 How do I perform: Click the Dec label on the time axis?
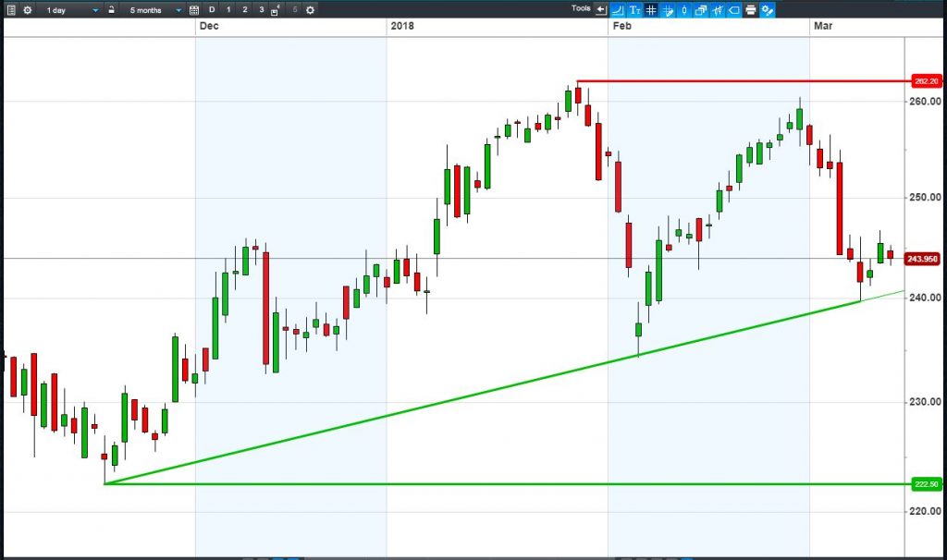coord(209,26)
